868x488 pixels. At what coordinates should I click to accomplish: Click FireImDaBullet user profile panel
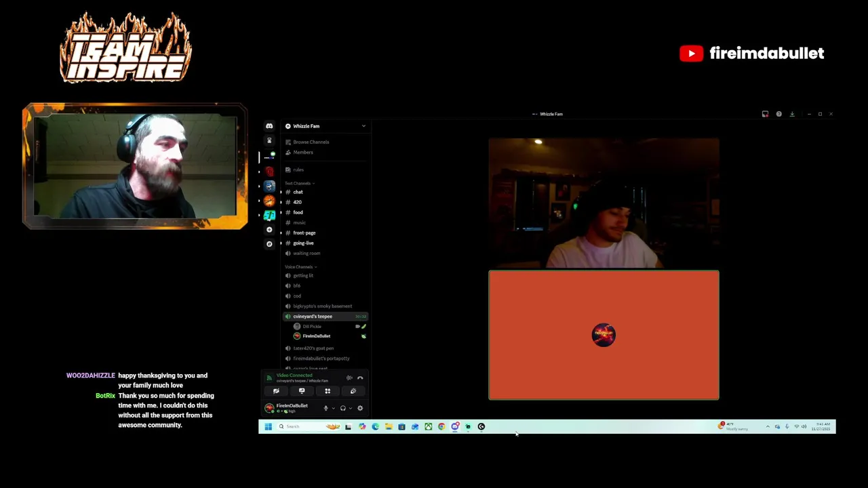(x=290, y=408)
